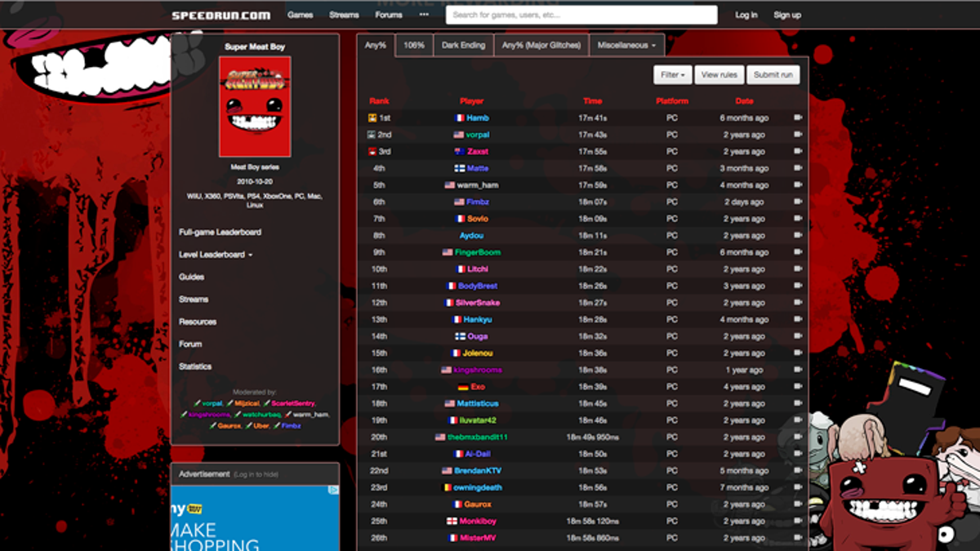Open the Full-game Leaderboard link
Screen dimensions: 980x551
220,233
